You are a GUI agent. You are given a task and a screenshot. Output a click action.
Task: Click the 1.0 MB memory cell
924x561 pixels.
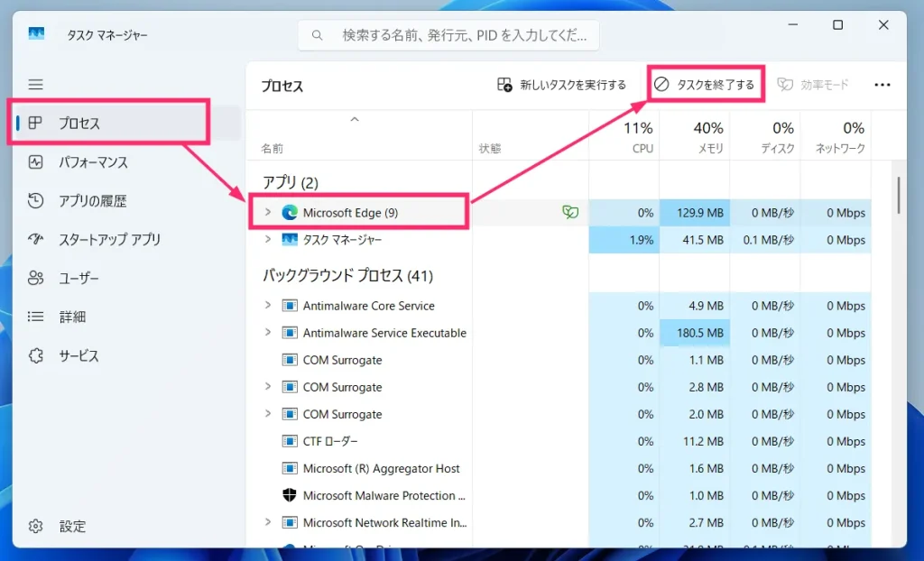click(695, 495)
